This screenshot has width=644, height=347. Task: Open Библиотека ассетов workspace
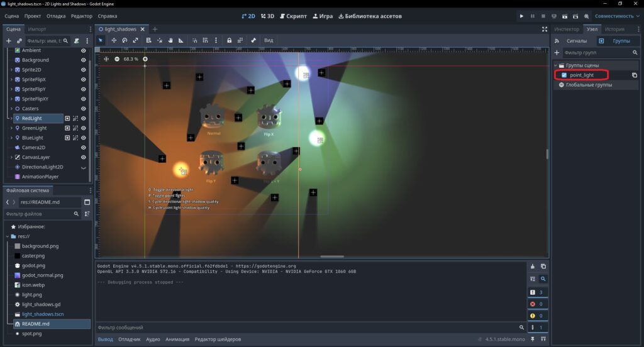coord(370,16)
